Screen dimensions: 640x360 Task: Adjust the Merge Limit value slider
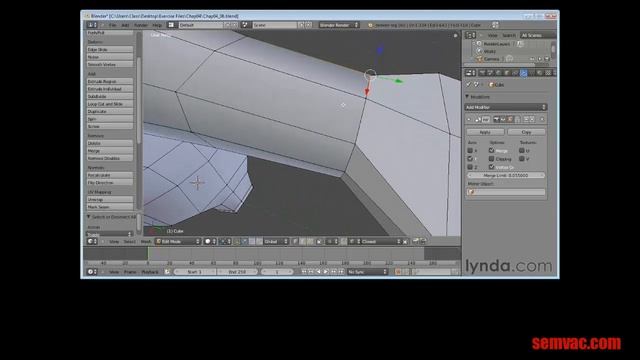click(x=506, y=176)
